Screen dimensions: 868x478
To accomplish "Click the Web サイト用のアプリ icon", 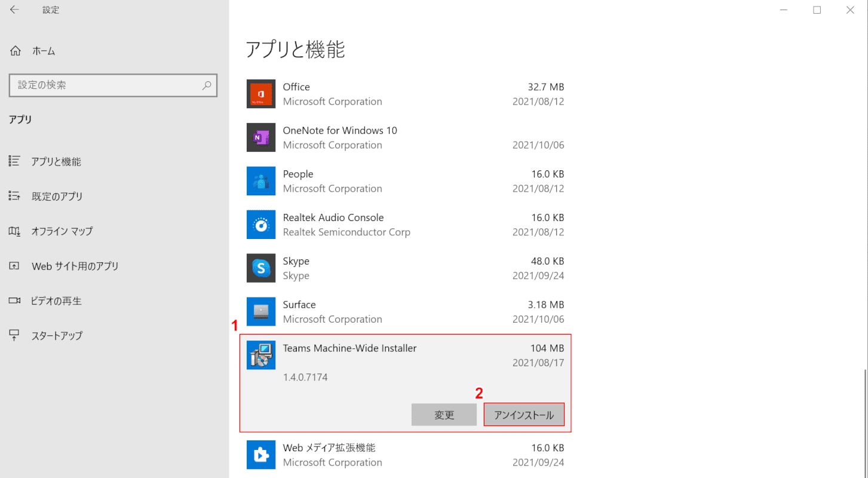I will coord(15,266).
